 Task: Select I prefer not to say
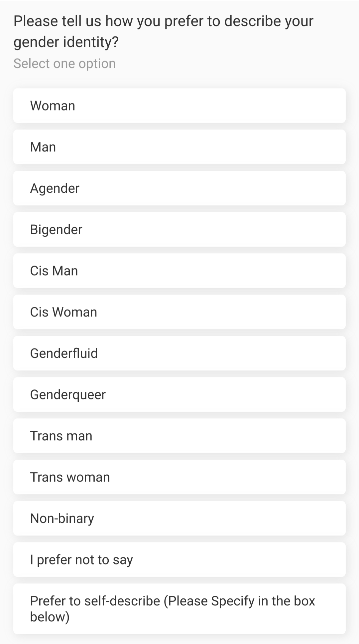tap(179, 559)
